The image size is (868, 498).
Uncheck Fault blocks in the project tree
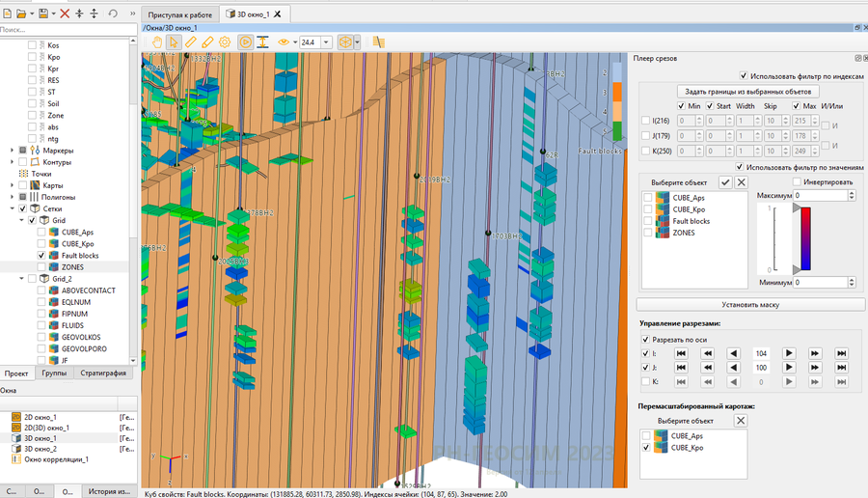[43, 256]
